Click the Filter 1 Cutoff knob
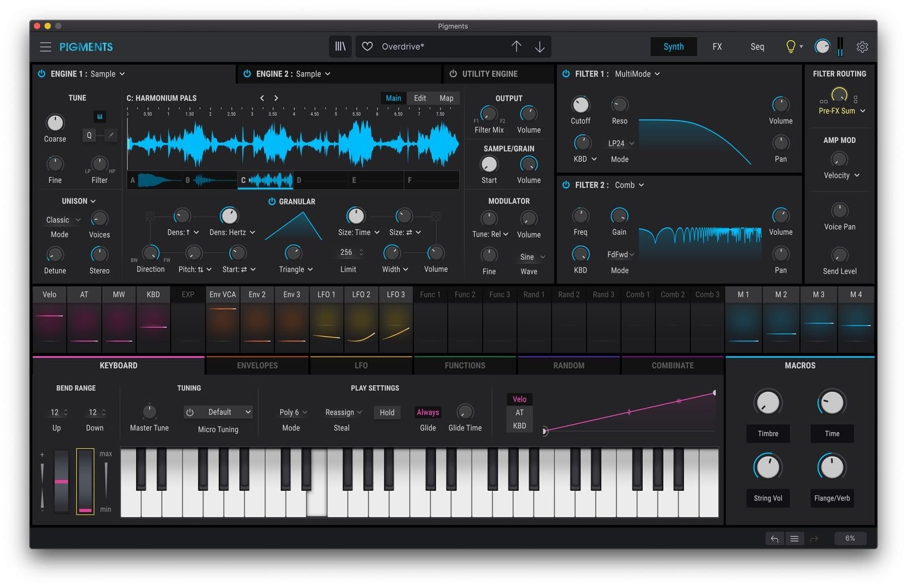 [580, 105]
